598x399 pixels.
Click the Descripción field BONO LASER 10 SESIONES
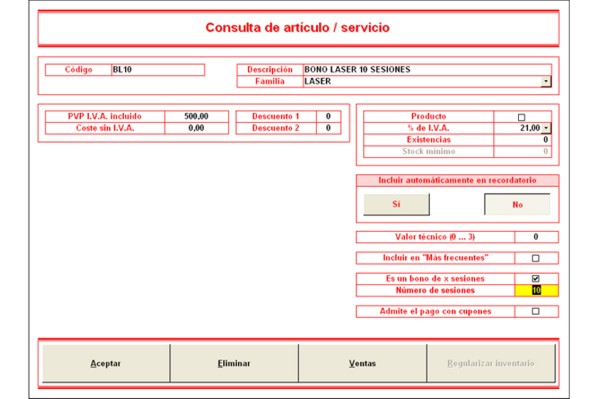click(x=427, y=69)
